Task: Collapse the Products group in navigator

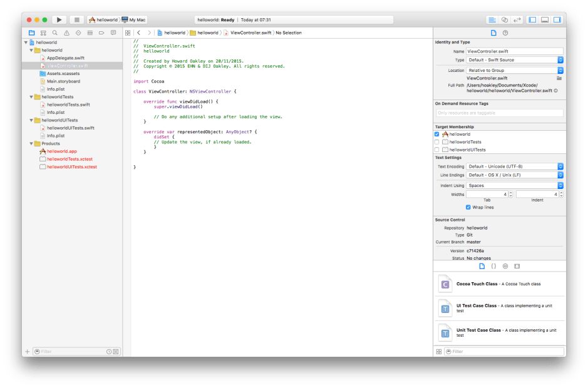Action: (x=31, y=143)
